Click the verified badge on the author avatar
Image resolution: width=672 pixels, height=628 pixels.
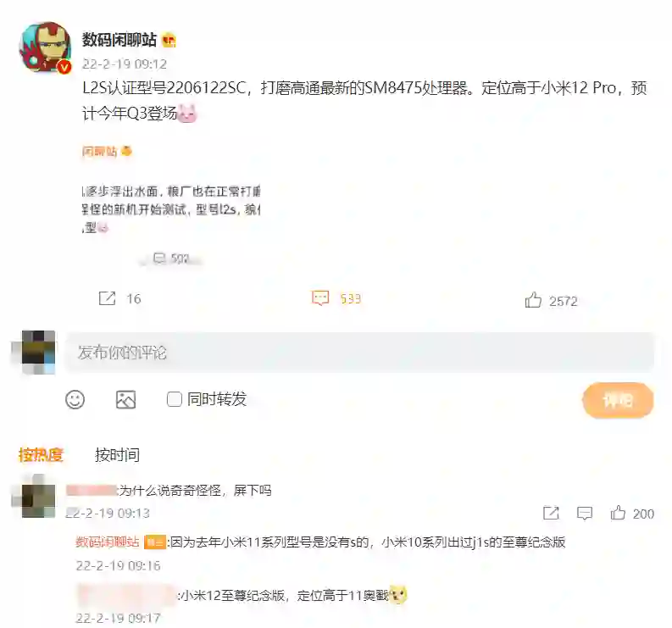tap(64, 67)
